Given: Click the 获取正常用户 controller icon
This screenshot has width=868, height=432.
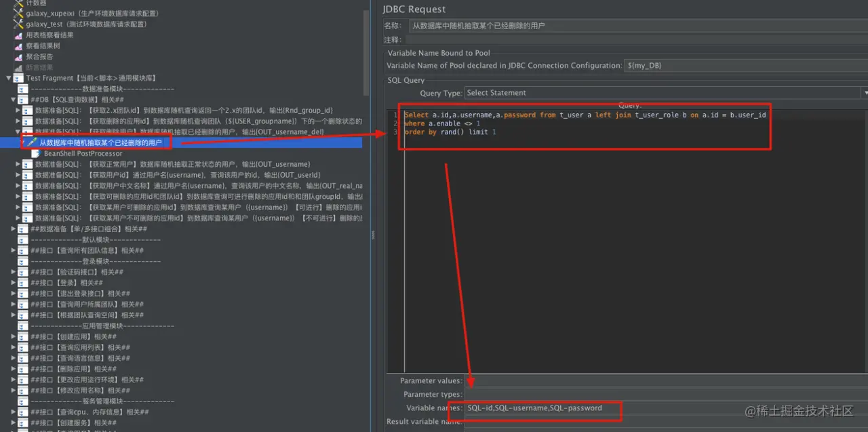Looking at the screenshot, I should (28, 164).
